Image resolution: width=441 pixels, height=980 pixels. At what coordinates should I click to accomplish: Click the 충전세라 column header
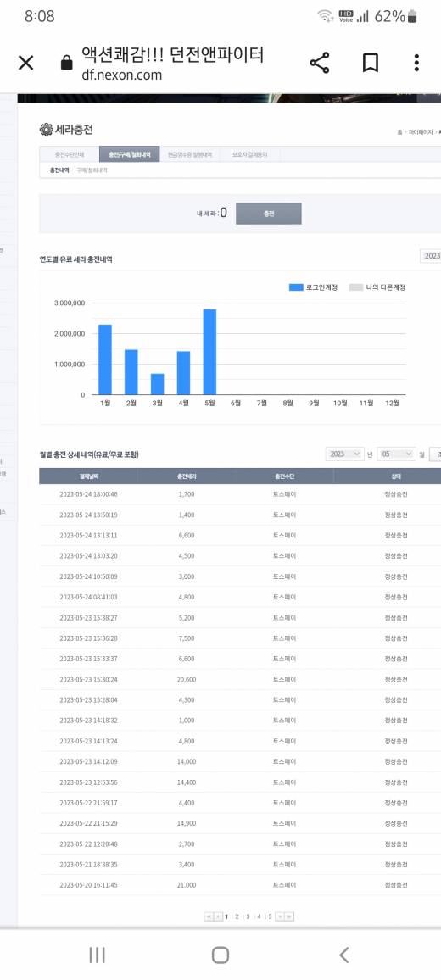pos(187,476)
